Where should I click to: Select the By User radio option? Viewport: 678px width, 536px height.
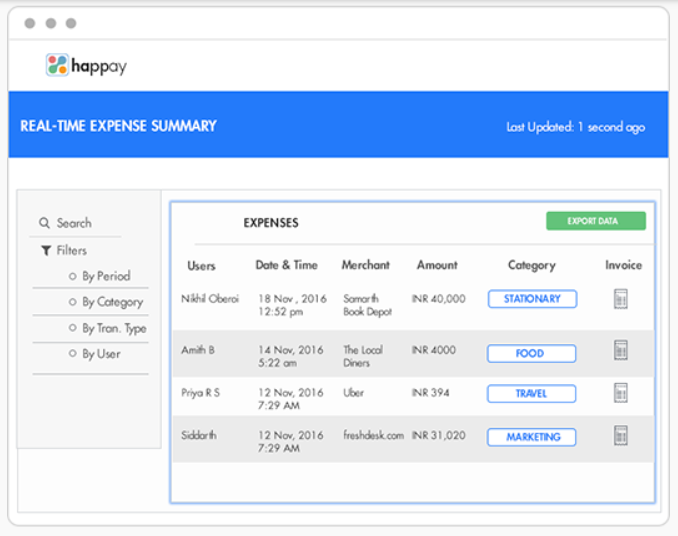point(72,354)
